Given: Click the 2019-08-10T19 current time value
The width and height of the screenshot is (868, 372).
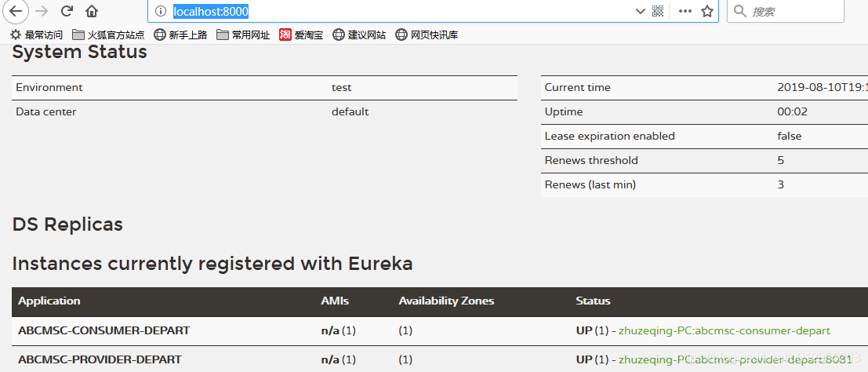Looking at the screenshot, I should [x=822, y=88].
